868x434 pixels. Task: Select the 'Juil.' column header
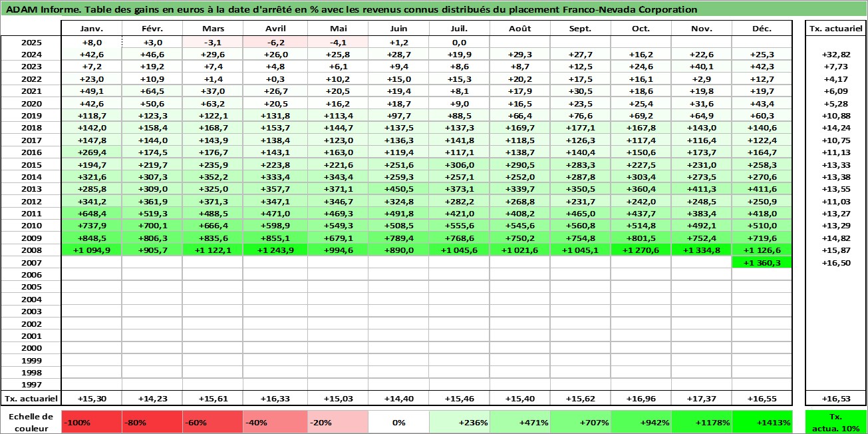(459, 29)
